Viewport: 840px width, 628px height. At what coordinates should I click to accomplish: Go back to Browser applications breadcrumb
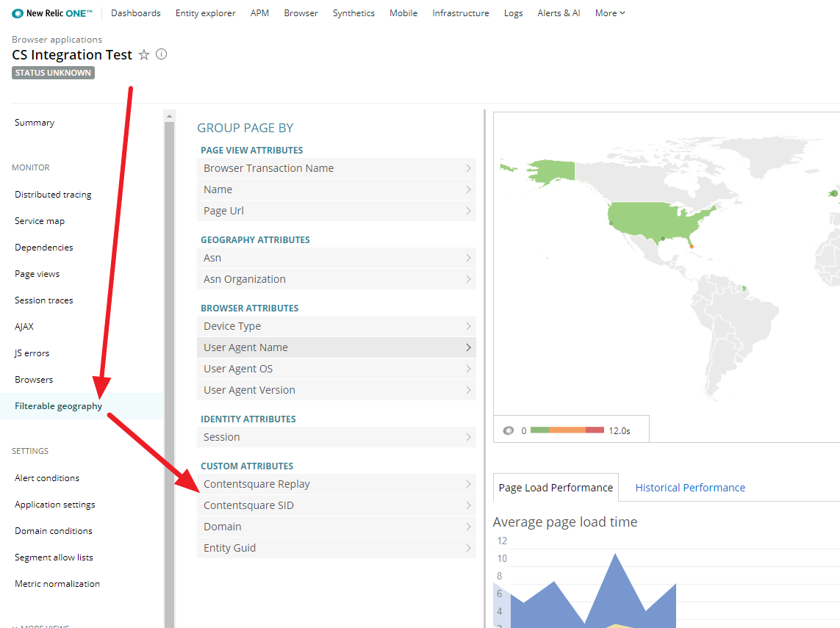[x=57, y=40]
